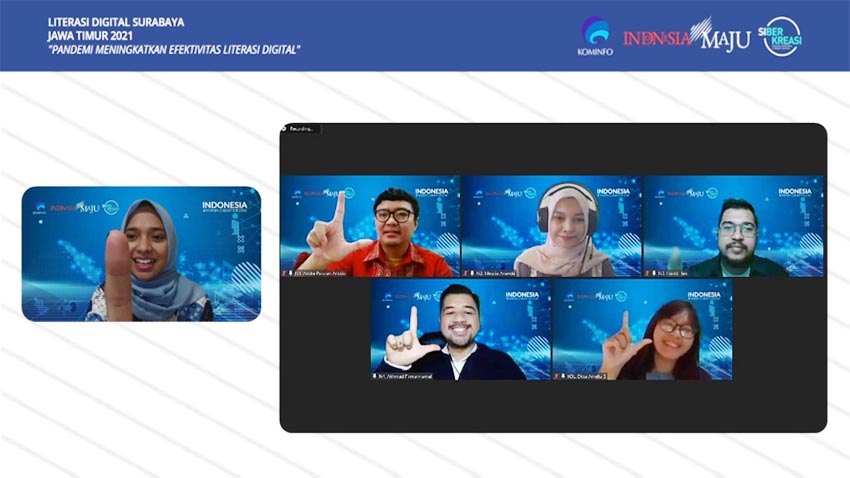850x478 pixels.
Task: Select the NS. Andre participant video tile
Action: (370, 226)
